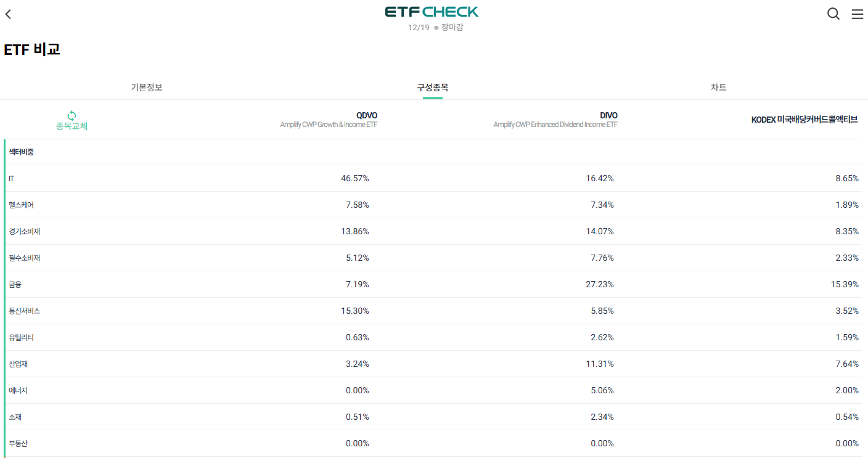Viewport: 868px width, 458px height.
Task: Select the 구성종목 tab
Action: (x=433, y=88)
